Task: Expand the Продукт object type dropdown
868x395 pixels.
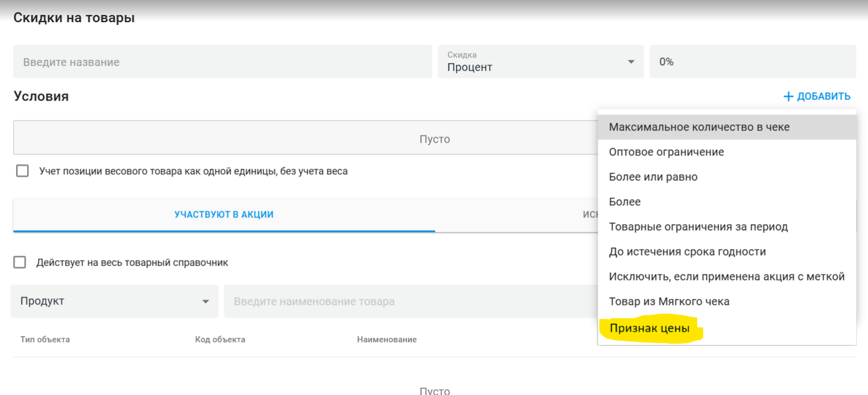Action: click(114, 302)
